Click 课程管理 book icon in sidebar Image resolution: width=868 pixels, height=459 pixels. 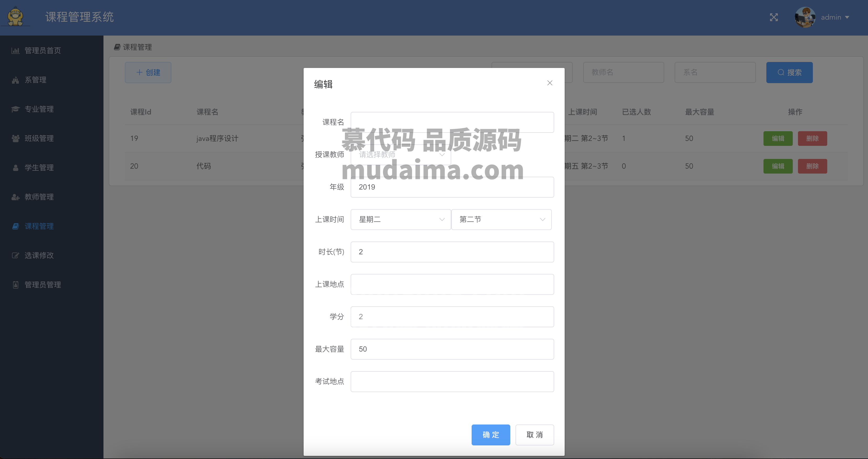[x=15, y=226]
